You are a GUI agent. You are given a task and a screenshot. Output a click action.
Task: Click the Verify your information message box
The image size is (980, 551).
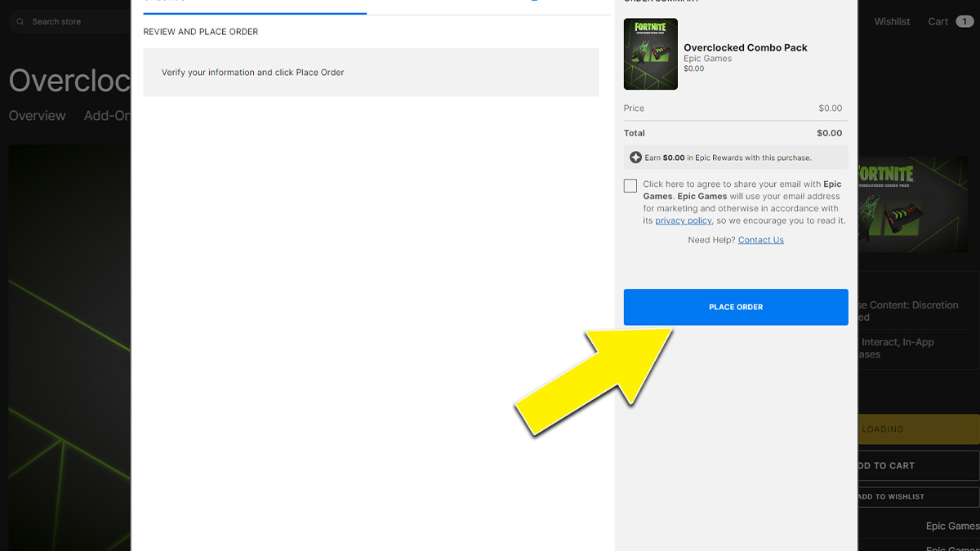click(x=371, y=73)
